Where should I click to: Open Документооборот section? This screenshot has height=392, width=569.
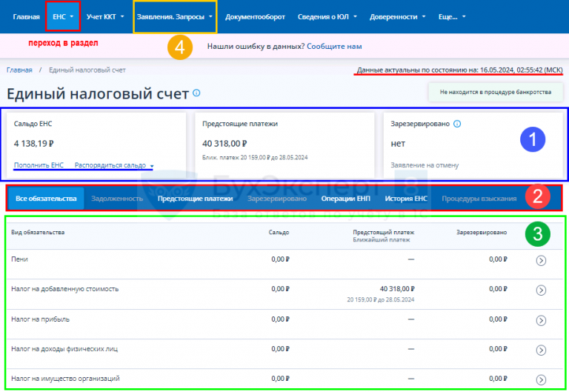[255, 17]
